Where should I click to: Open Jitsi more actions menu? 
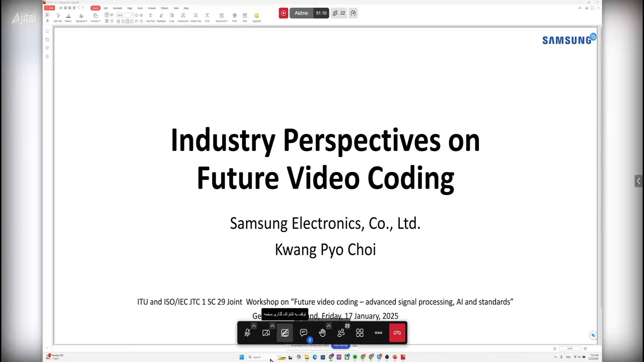coord(378,333)
